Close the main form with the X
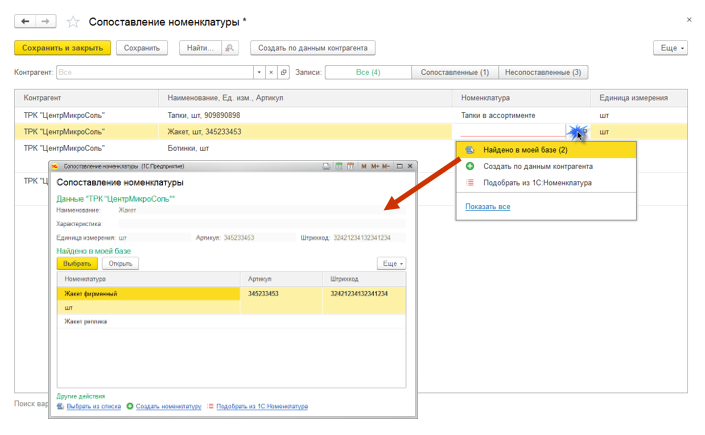The height and width of the screenshot is (435, 705). [x=689, y=20]
